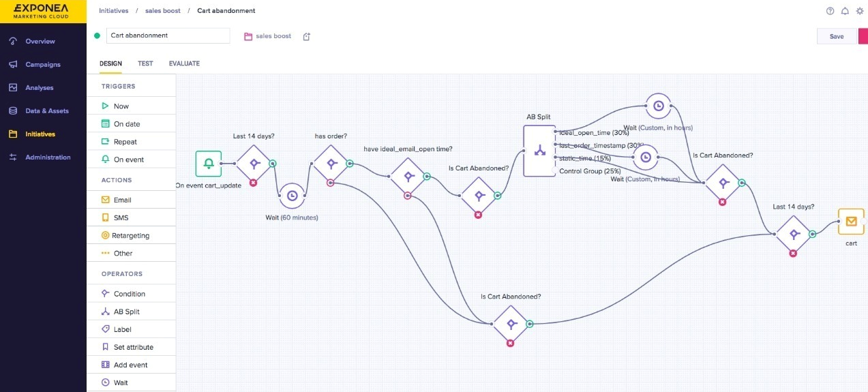Select Initiatives in the sidebar

coord(40,134)
